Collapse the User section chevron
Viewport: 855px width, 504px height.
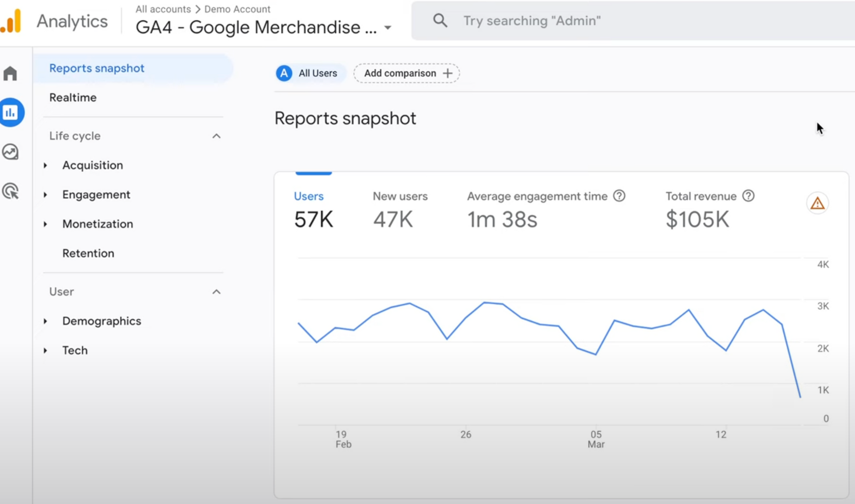coord(216,292)
